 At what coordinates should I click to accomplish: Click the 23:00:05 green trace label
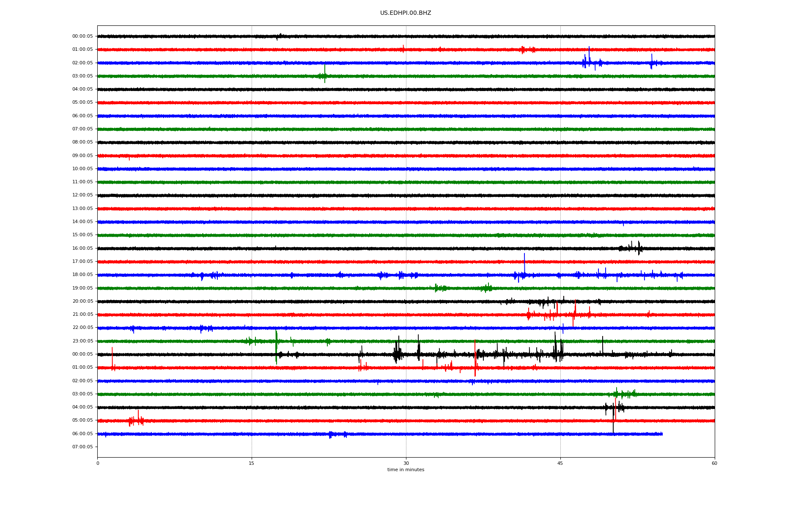click(82, 341)
